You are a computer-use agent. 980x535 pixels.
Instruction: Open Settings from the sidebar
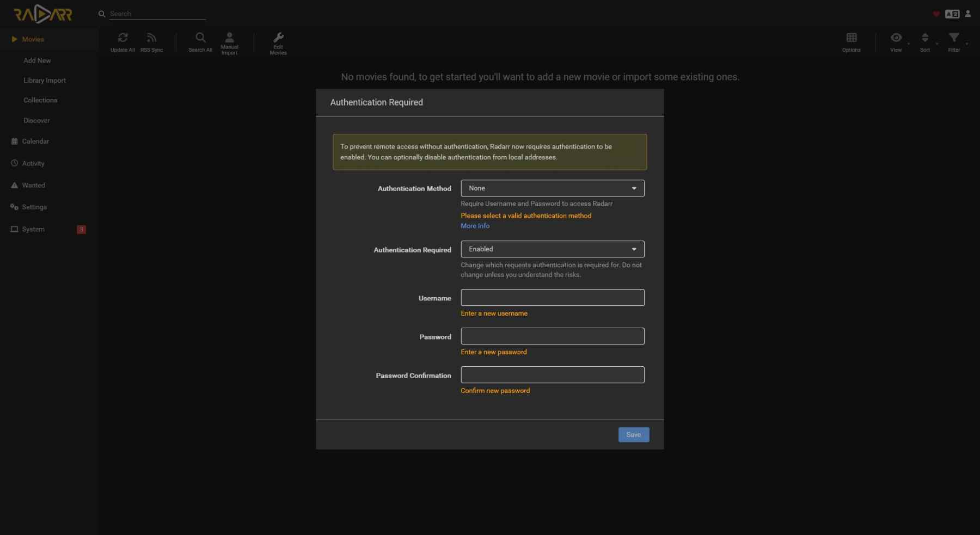(34, 207)
